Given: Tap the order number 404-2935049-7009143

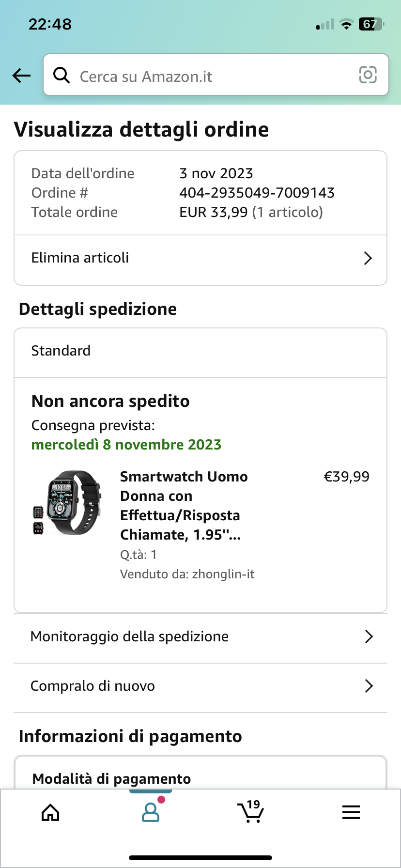Looking at the screenshot, I should pos(257,193).
